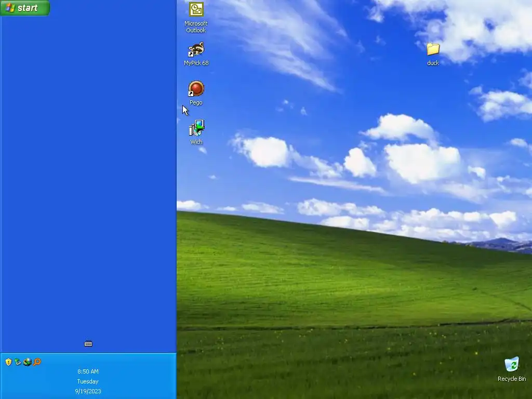
Task: Click the keyboard language bar icon
Action: pos(88,344)
